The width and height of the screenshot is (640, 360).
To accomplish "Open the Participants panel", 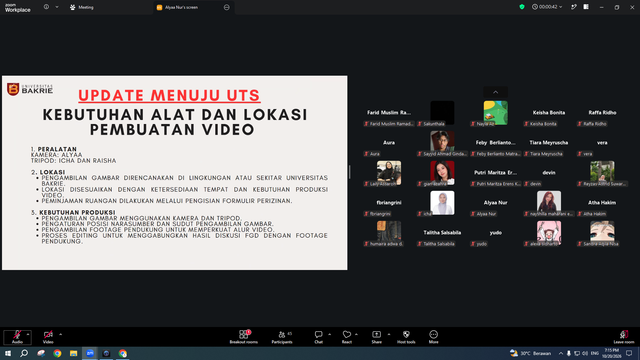I will point(282,337).
